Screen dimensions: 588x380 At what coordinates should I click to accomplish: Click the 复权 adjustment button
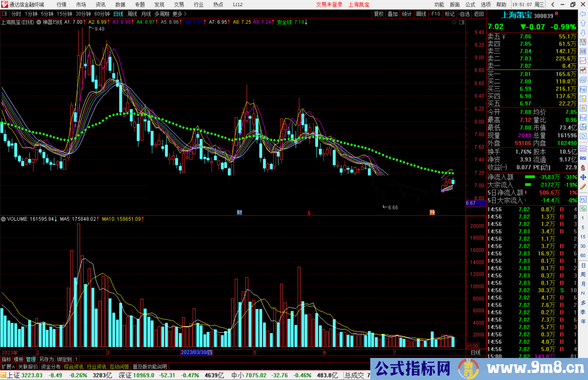pos(379,14)
